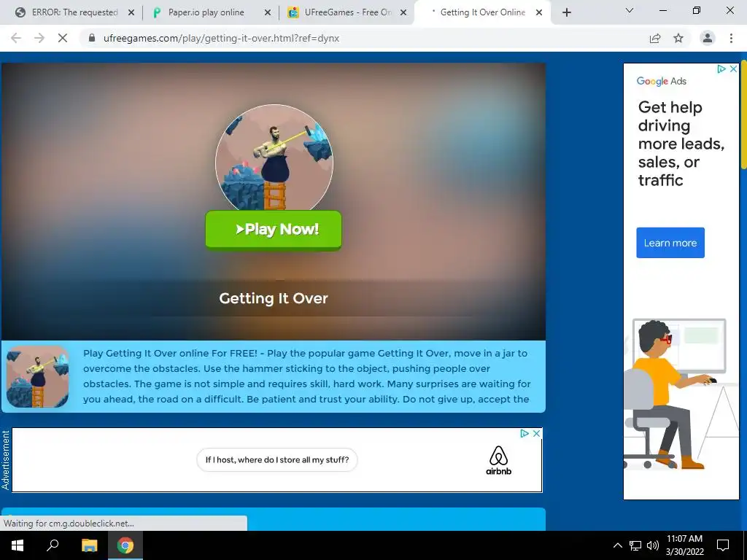Close the Getting It Over Online tab
747x560 pixels.
click(539, 13)
